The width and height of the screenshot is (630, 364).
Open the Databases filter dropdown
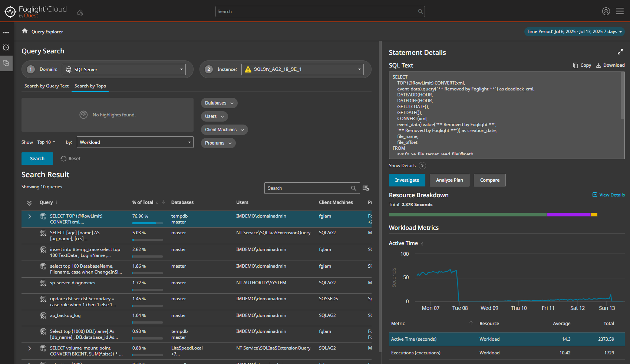(x=219, y=103)
